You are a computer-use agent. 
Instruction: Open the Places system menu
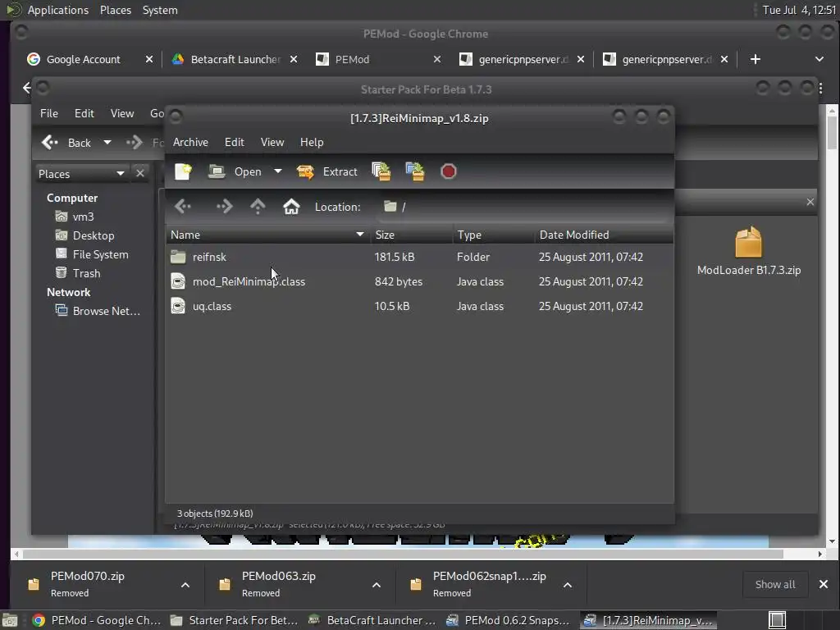pos(115,10)
